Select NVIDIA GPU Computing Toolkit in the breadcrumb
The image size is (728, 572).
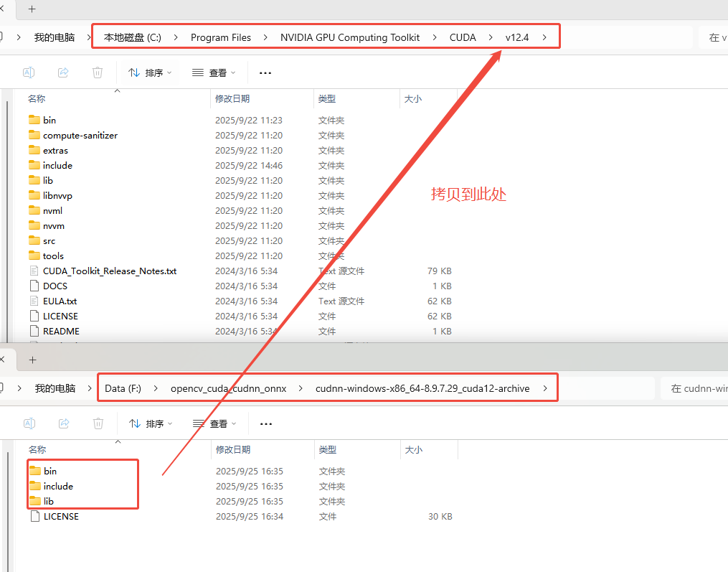click(350, 37)
